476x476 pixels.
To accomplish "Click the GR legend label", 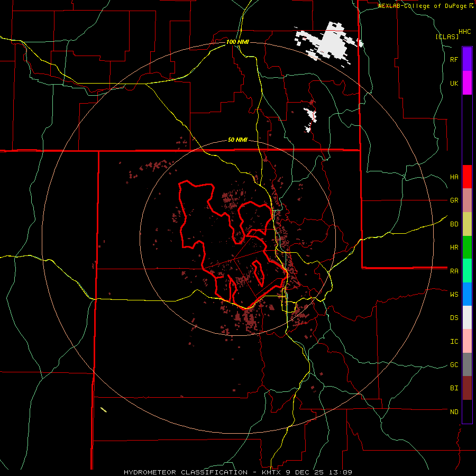I will (x=454, y=200).
